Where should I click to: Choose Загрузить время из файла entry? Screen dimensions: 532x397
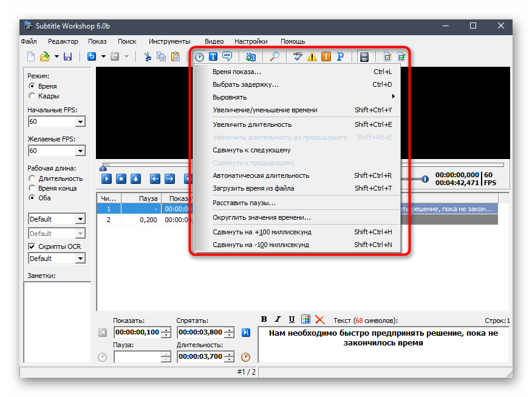(x=296, y=188)
